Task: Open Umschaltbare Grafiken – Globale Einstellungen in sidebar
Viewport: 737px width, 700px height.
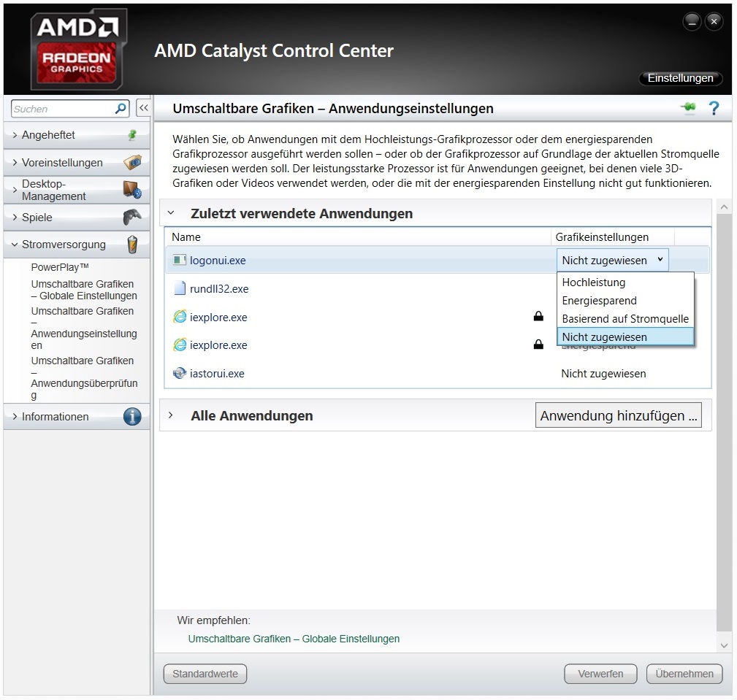Action: pos(84,290)
